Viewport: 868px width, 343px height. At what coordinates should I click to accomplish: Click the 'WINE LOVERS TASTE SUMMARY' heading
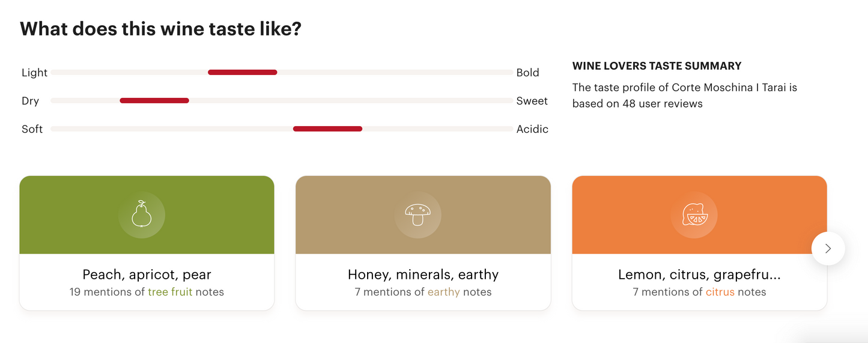657,66
